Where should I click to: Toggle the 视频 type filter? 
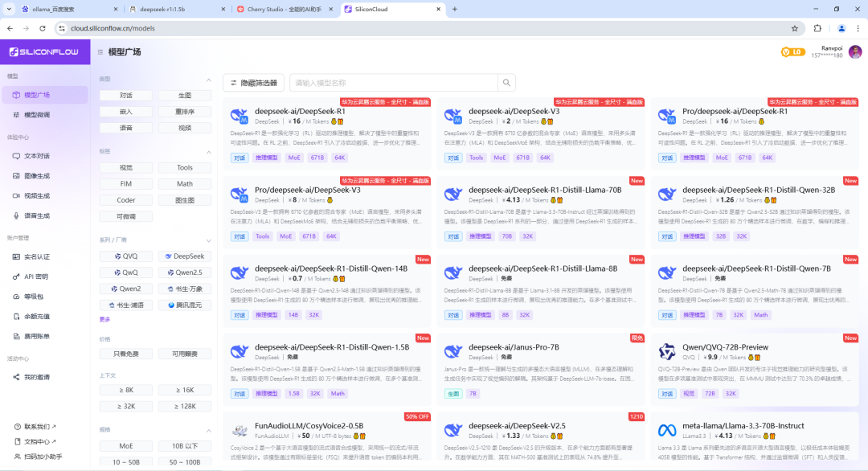pyautogui.click(x=185, y=128)
